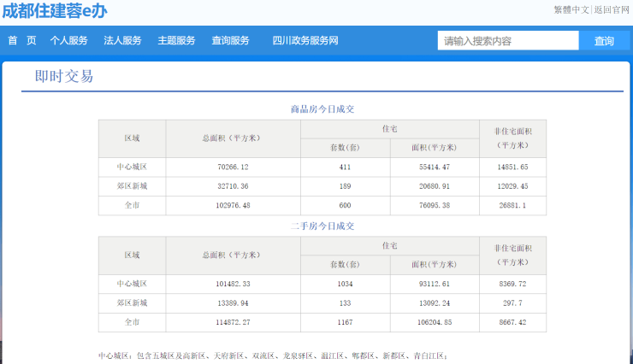Open the 个人服务 menu
The width and height of the screenshot is (633, 364).
[x=68, y=40]
